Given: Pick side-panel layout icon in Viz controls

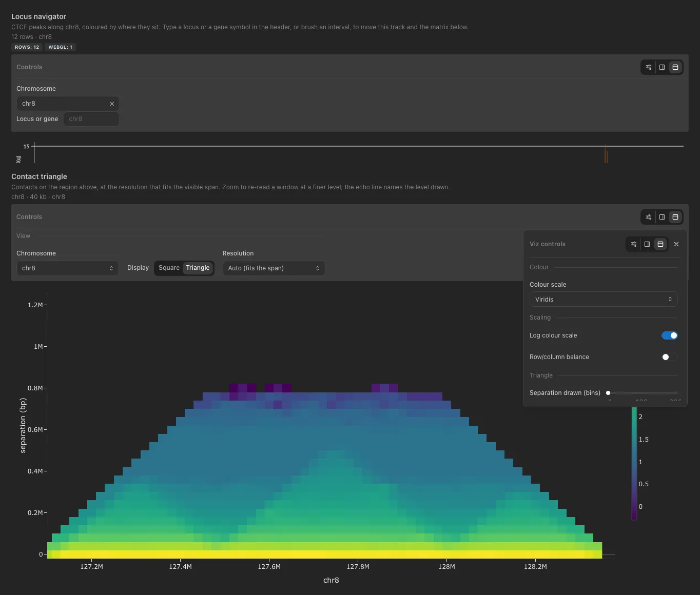Looking at the screenshot, I should coord(647,244).
